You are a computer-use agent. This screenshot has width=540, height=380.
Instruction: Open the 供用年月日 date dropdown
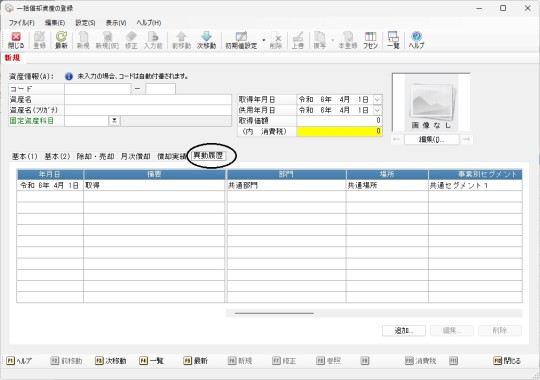click(x=377, y=110)
